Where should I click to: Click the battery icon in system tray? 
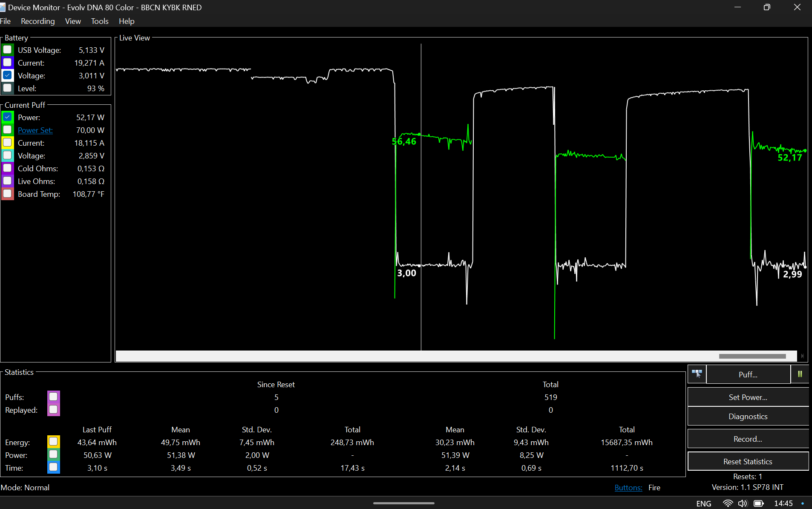[x=758, y=503]
